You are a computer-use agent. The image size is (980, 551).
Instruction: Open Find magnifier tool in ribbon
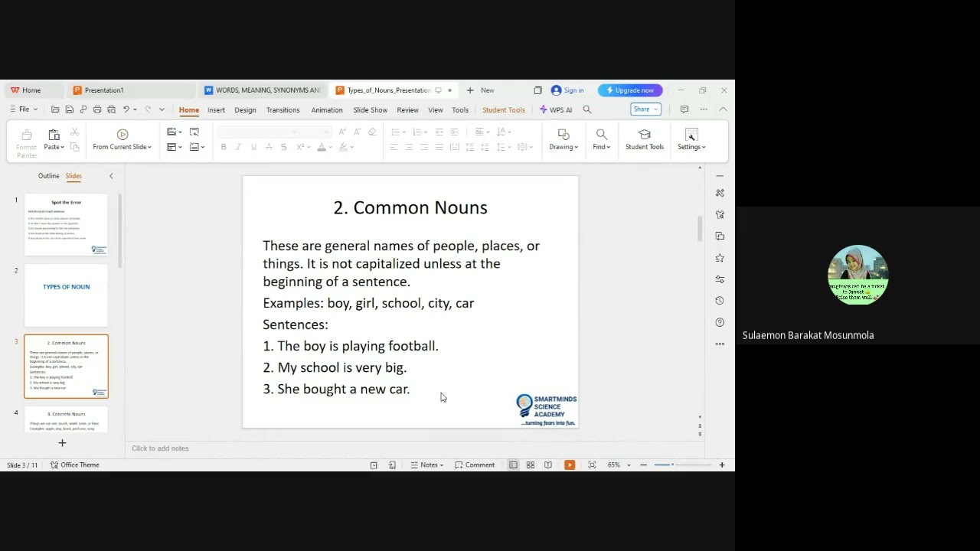(x=601, y=135)
